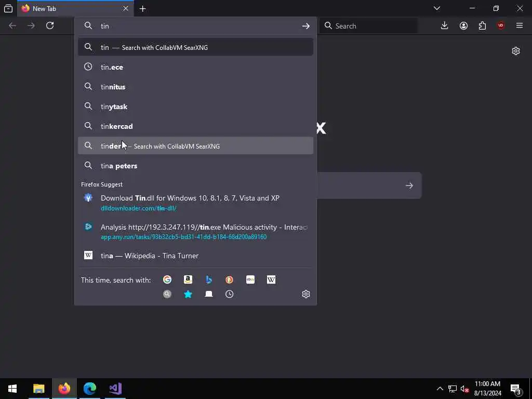Select the tin.ece history suggestion
The height and width of the screenshot is (399, 532).
[195, 67]
